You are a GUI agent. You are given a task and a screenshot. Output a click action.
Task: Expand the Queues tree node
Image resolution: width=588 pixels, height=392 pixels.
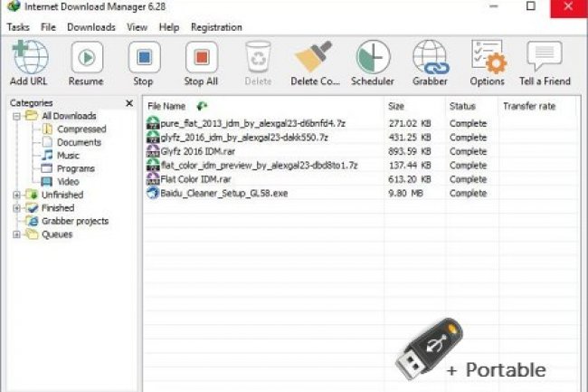(16, 234)
